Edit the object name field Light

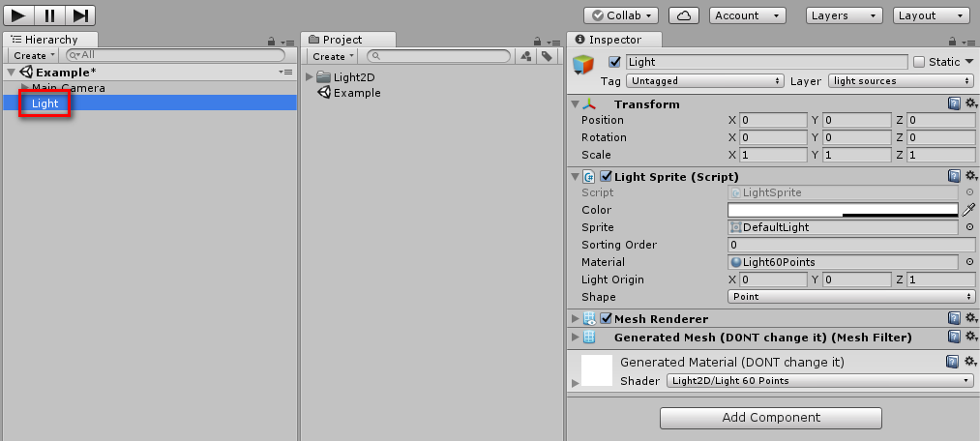(x=767, y=62)
